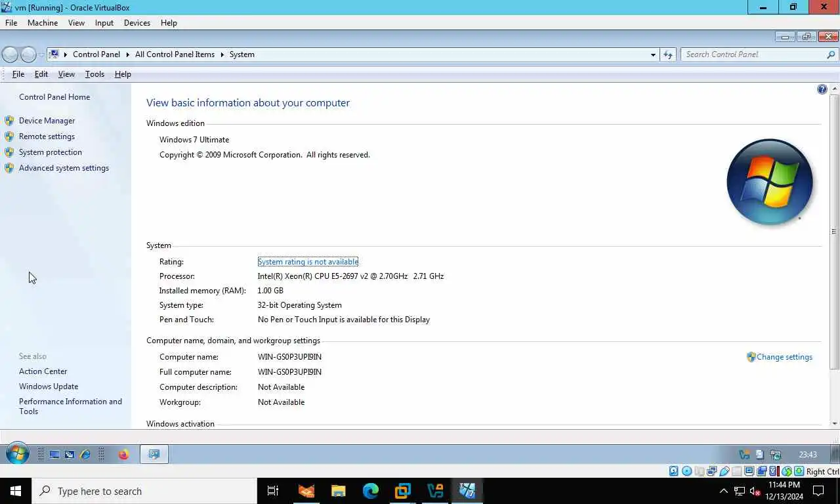
Task: Launch Internet Explorer from Windows 7 quick launch
Action: click(85, 454)
